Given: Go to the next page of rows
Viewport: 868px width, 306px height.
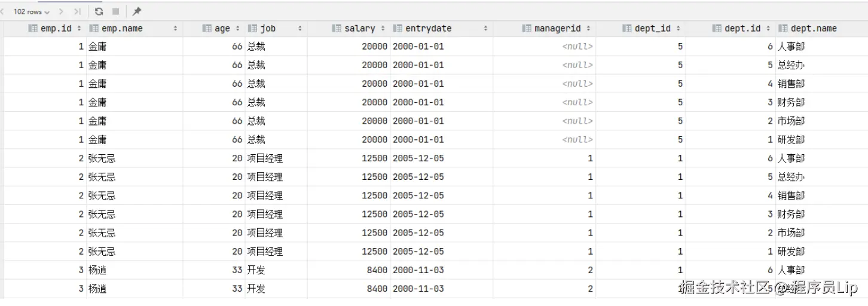Looking at the screenshot, I should click(x=61, y=11).
